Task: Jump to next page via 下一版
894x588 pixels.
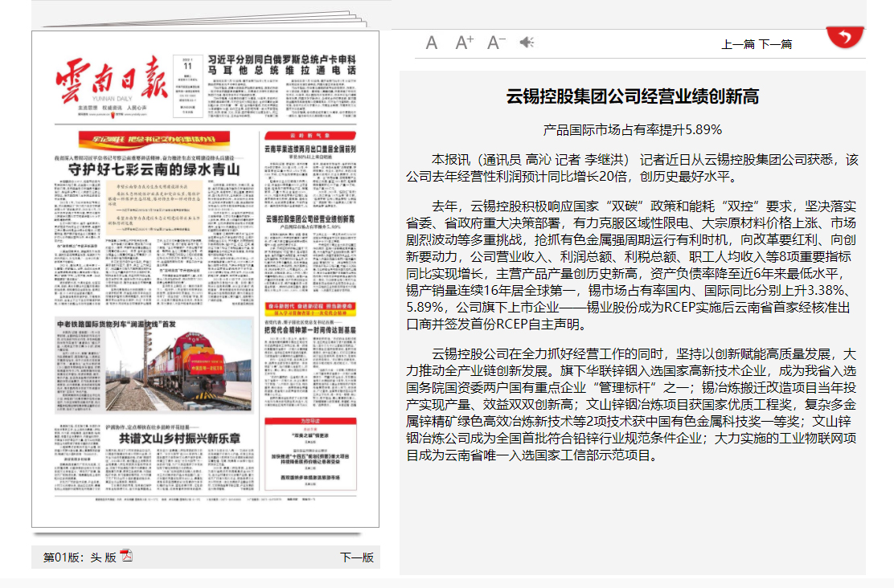Action: click(x=356, y=557)
